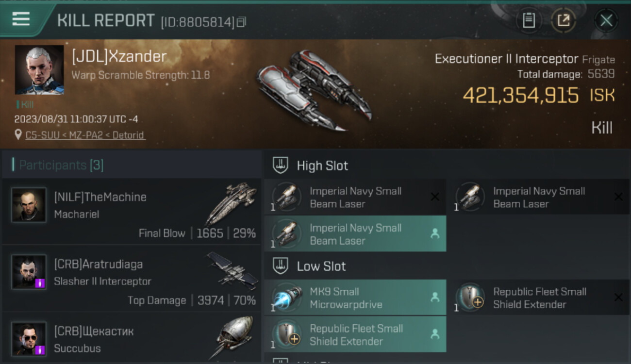This screenshot has height=364, width=631.
Task: Select Щекастик participant portrait
Action: click(29, 339)
